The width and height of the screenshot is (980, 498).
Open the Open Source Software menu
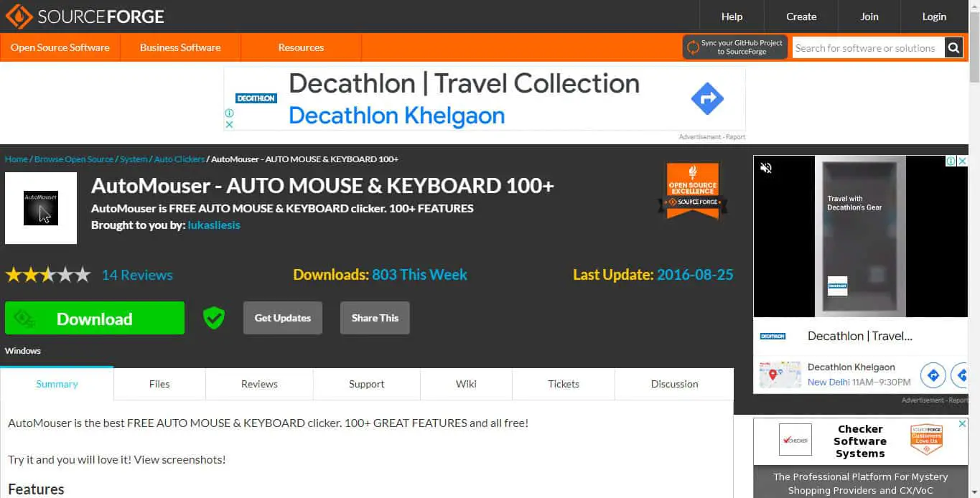pyautogui.click(x=60, y=47)
